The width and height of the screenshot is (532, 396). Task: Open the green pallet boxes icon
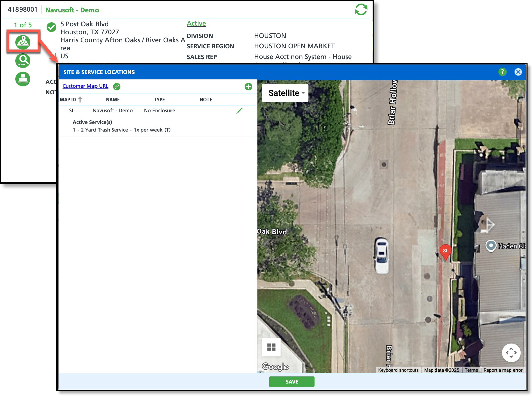tap(23, 79)
